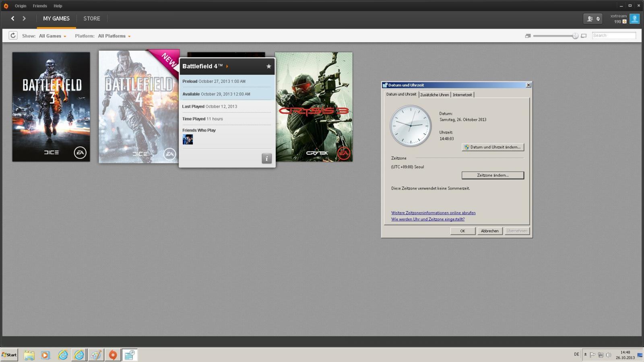This screenshot has height=362, width=644.
Task: Open volume tray icon
Action: coord(609,355)
